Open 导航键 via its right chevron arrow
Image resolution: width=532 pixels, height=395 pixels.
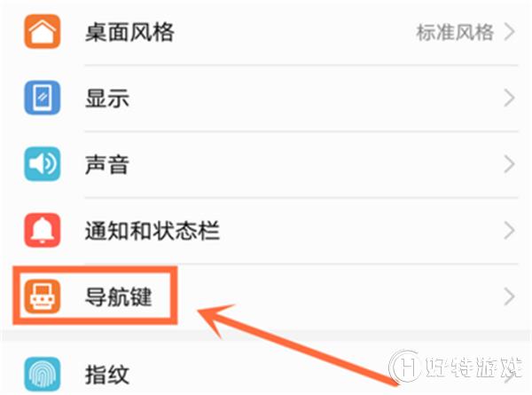(509, 296)
